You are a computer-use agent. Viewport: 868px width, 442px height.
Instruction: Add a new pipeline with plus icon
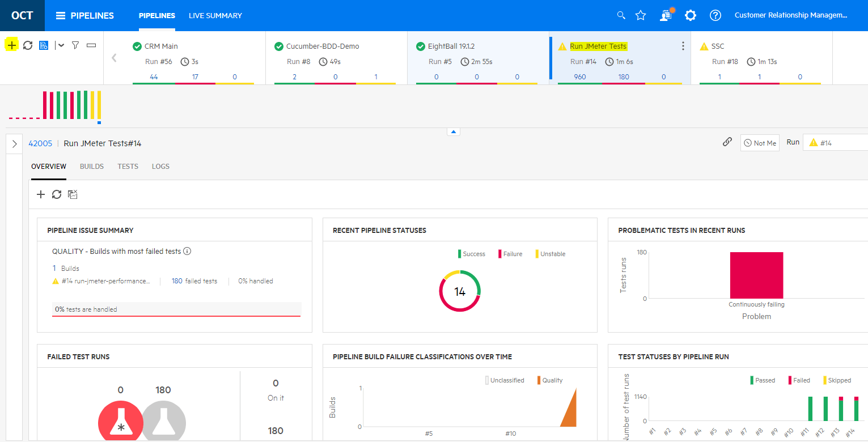point(11,45)
